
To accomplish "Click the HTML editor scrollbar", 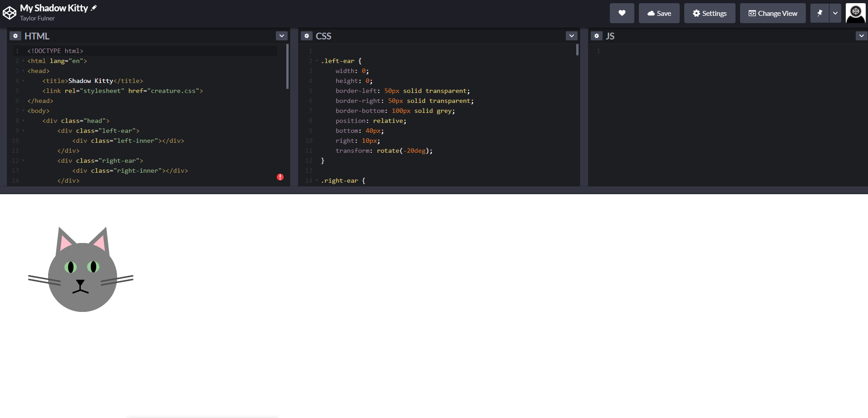I will (287, 66).
